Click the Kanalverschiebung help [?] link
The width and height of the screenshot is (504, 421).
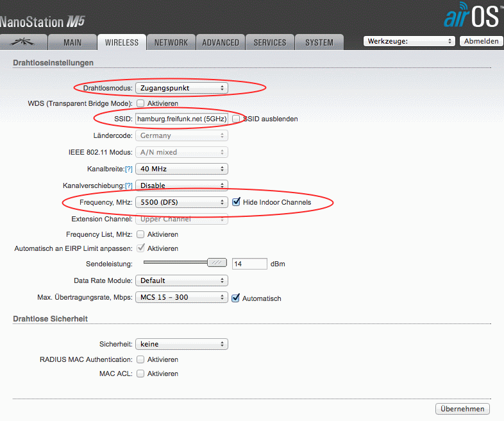click(129, 185)
